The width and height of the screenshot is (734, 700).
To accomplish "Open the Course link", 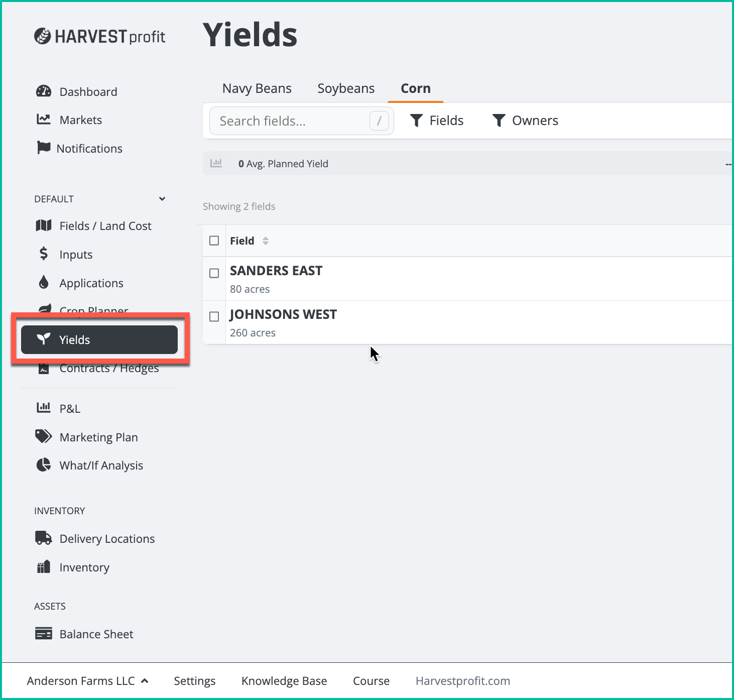I will point(372,681).
